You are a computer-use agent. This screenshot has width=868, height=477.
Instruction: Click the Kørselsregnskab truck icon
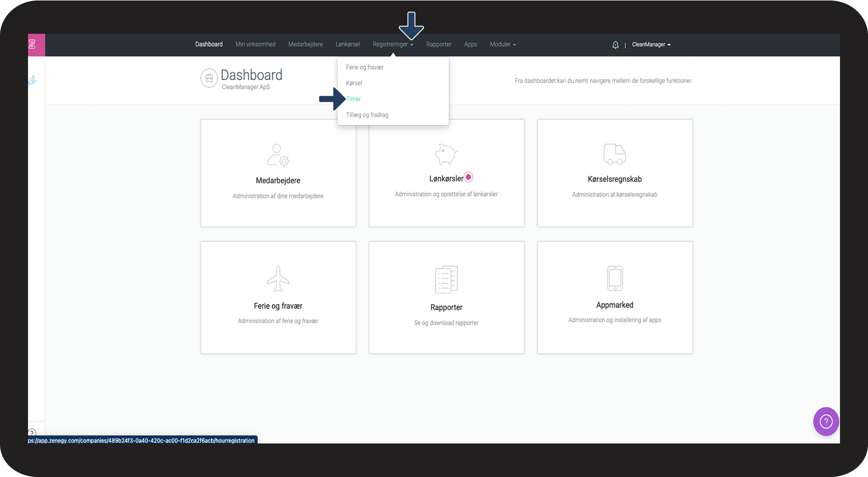pos(615,154)
